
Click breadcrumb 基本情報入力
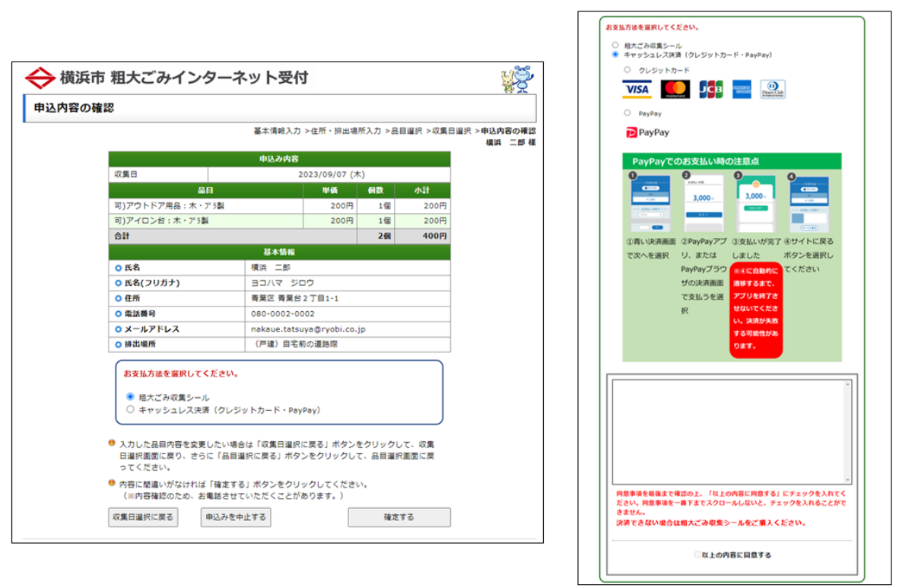pos(277,131)
